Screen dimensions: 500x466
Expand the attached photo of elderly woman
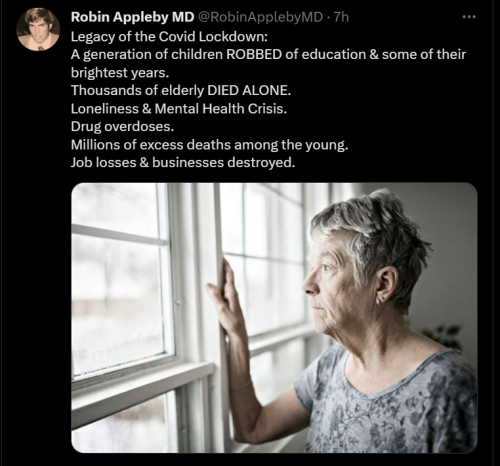click(274, 318)
